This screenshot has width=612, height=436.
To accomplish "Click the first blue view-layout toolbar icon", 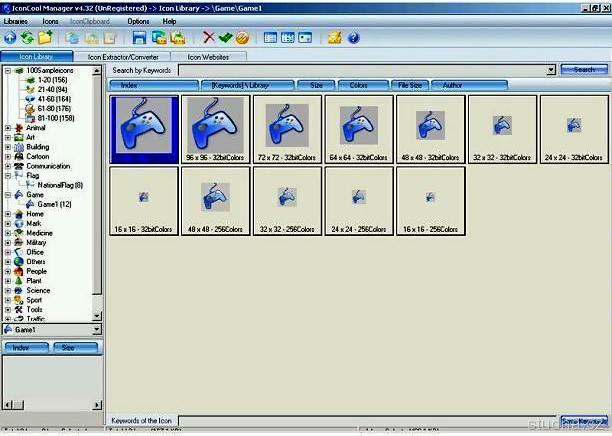I will click(270, 38).
